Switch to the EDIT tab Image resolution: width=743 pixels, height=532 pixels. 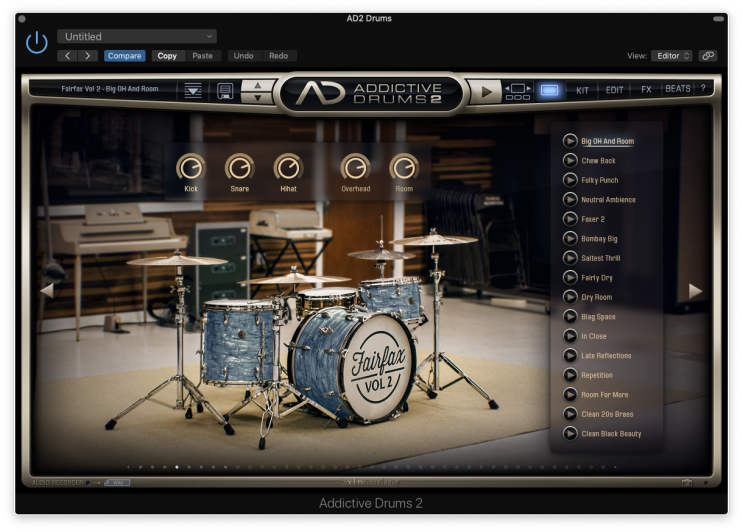pyautogui.click(x=614, y=90)
